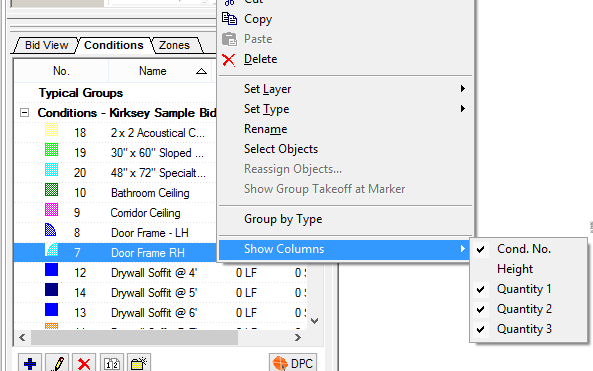Click the new folder icon in bottom toolbar
Image resolution: width=593 pixels, height=371 pixels.
tap(139, 363)
